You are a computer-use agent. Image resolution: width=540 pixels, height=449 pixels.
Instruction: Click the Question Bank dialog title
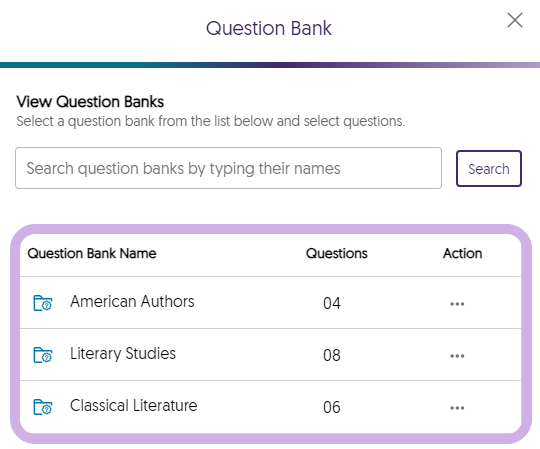coord(269,28)
